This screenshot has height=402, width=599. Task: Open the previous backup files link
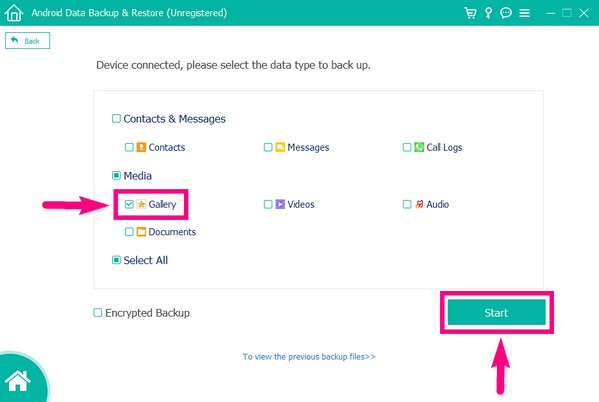(309, 357)
